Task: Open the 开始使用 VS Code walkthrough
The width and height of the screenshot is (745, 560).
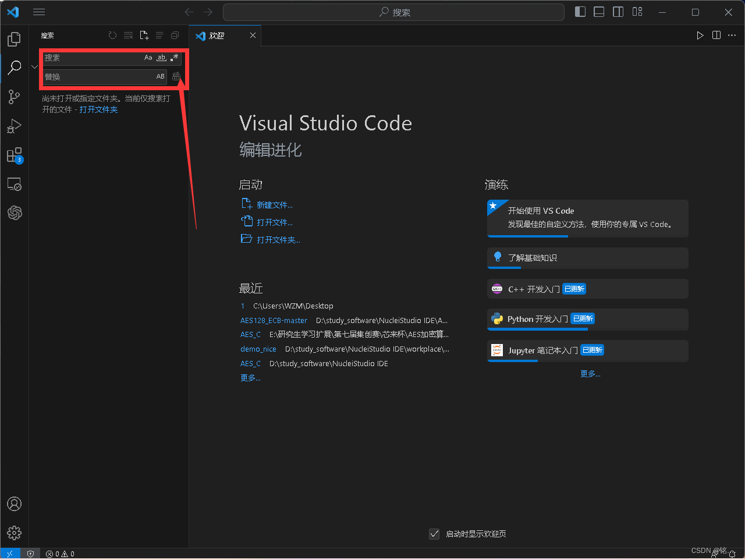Action: coord(588,218)
